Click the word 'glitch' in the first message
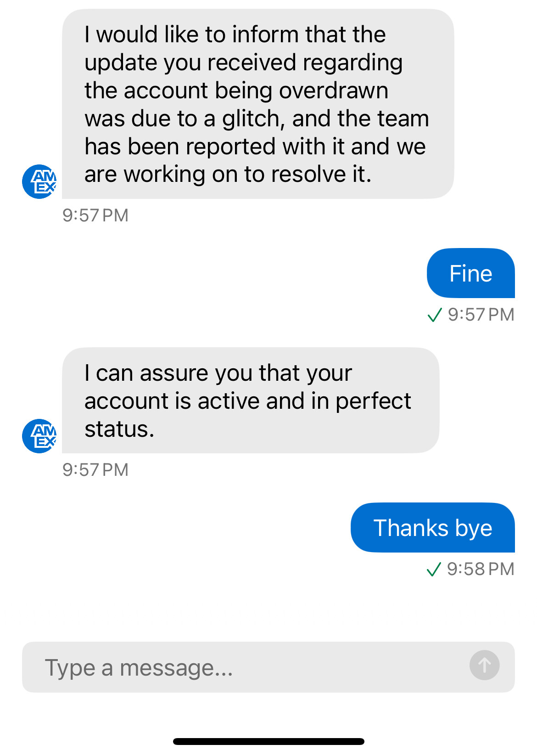Screen dimensions: 537x756 click(252, 119)
